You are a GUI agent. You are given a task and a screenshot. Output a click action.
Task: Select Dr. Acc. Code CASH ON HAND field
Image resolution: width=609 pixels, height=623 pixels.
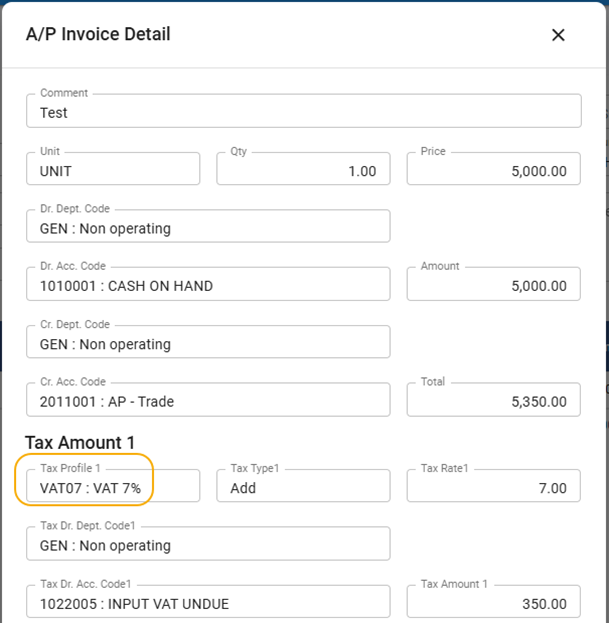(x=208, y=285)
